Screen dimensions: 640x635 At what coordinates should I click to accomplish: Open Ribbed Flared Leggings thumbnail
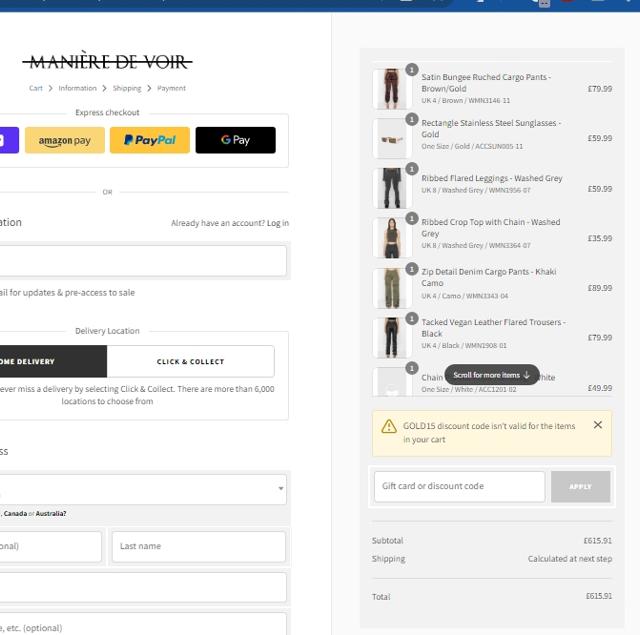coord(391,188)
